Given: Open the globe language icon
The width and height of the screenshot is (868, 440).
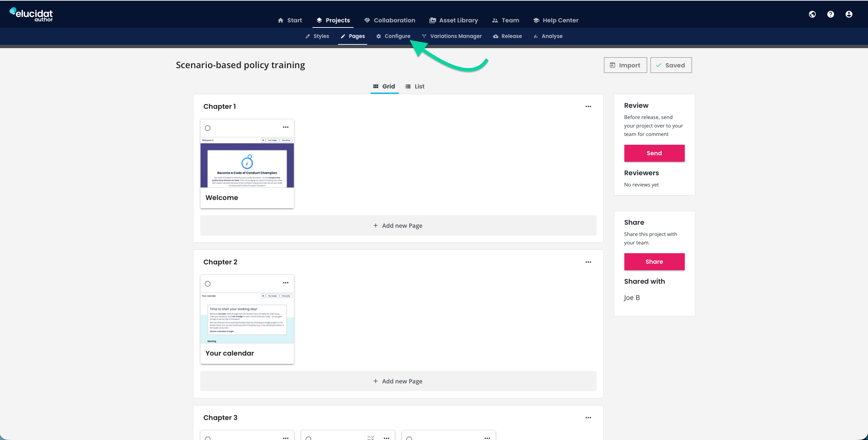Looking at the screenshot, I should click(x=812, y=14).
